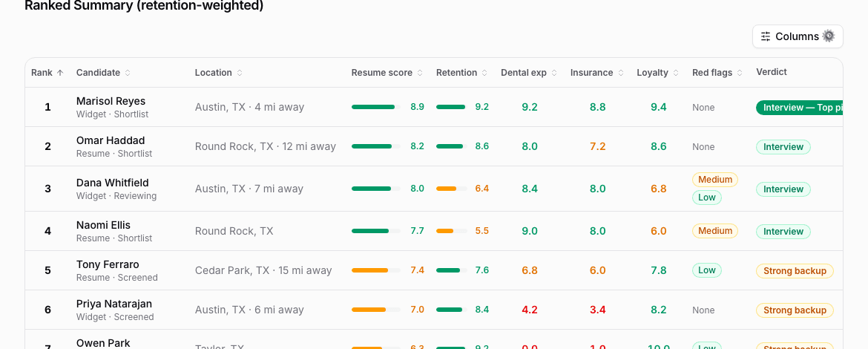
Task: Open candidate Naomi Ellis
Action: 103,225
